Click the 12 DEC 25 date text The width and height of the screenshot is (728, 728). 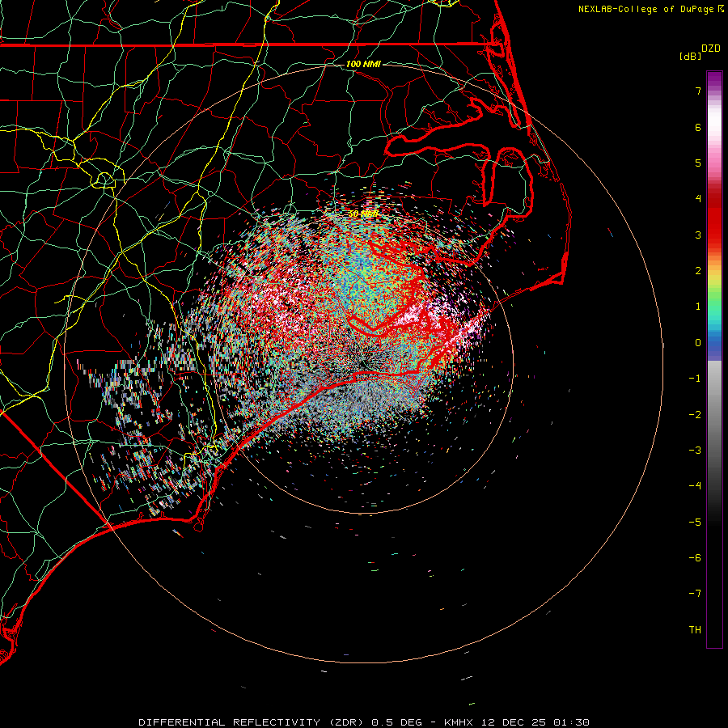tap(515, 722)
